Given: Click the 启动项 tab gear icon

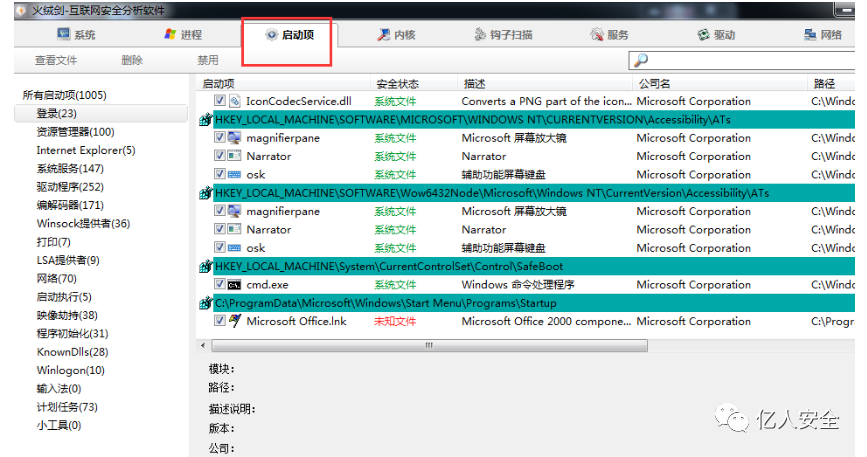Looking at the screenshot, I should (x=271, y=35).
